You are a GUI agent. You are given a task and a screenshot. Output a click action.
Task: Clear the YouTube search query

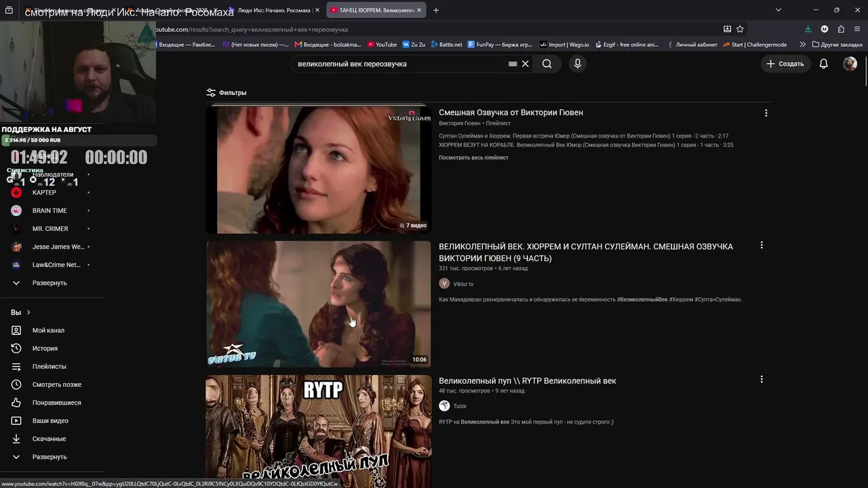coord(525,64)
